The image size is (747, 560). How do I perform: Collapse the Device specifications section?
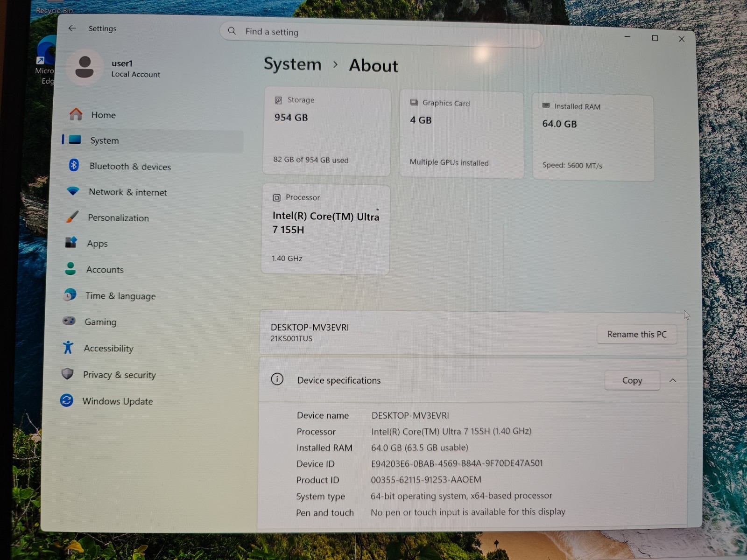tap(673, 380)
